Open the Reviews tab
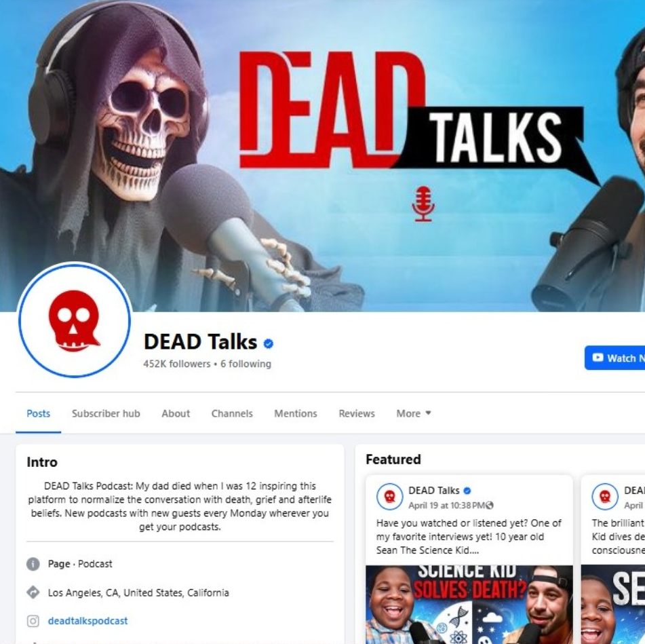645x644 pixels. pyautogui.click(x=357, y=413)
